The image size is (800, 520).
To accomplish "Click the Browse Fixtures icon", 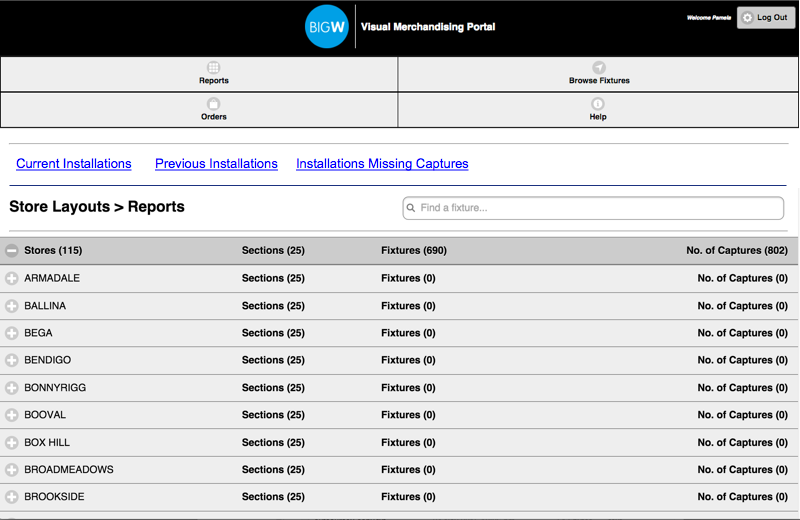I will 599,68.
